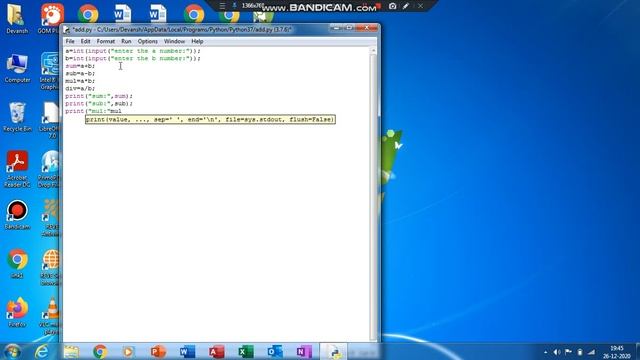This screenshot has width=640, height=360.
Task: Place cursor in line 'sum=a+b;'
Action: (x=80, y=66)
